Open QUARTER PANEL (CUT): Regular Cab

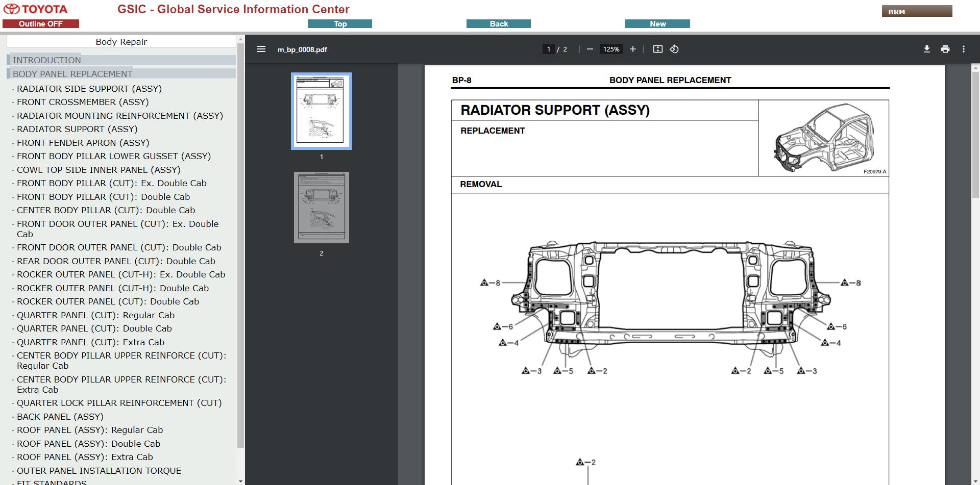pyautogui.click(x=95, y=315)
